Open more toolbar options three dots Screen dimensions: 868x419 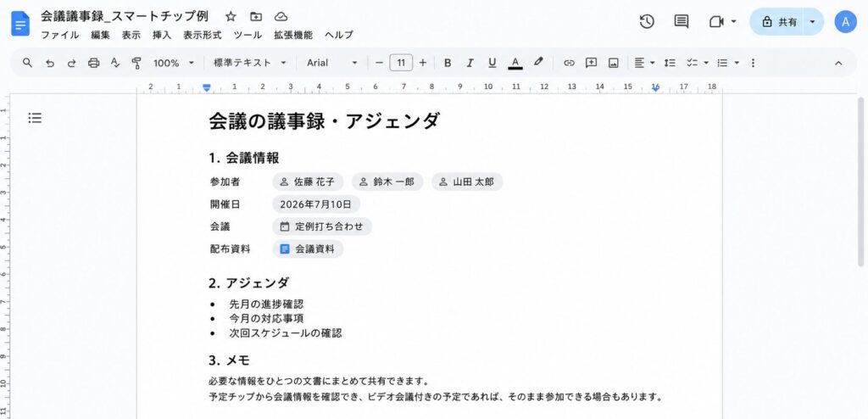(x=753, y=63)
